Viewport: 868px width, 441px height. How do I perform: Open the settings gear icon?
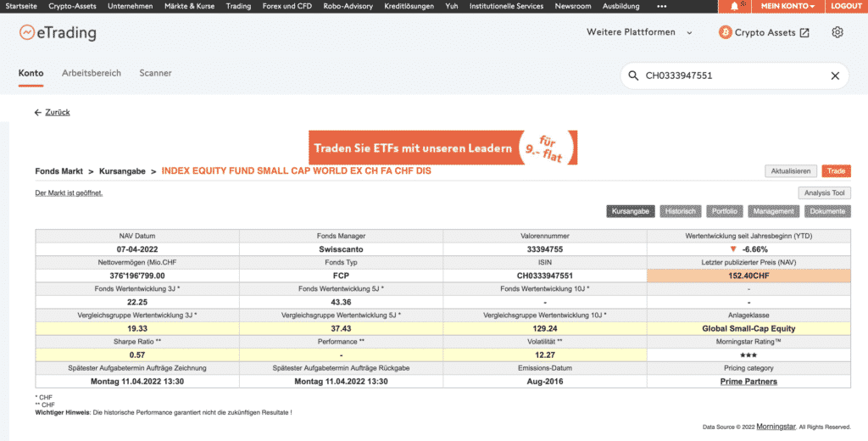837,32
